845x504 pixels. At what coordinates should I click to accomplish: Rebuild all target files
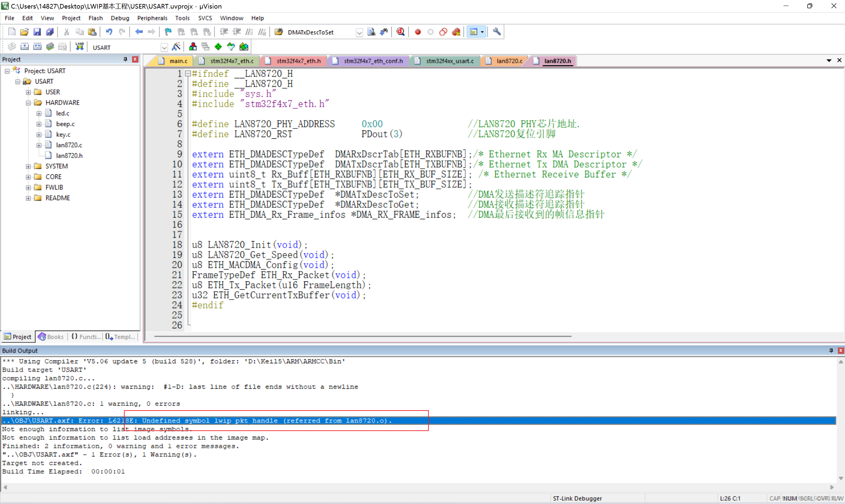[37, 47]
